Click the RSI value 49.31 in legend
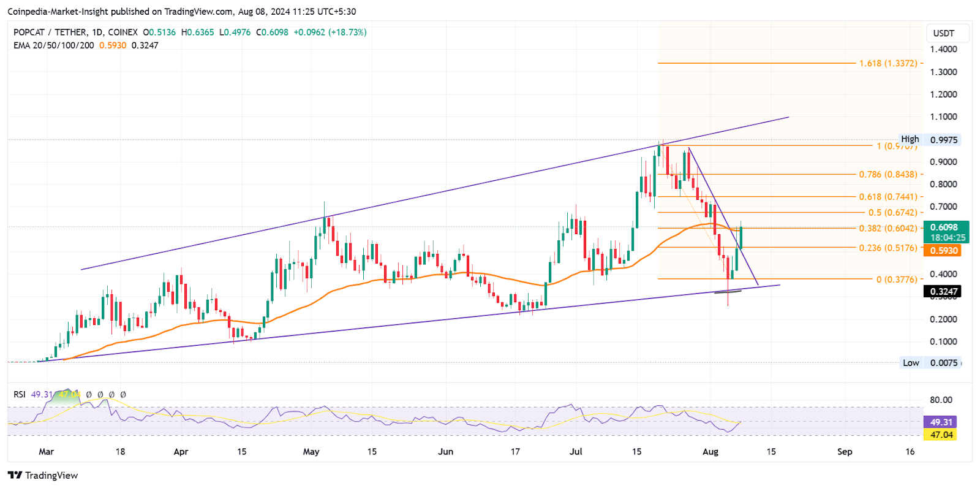The image size is (980, 488). 42,394
